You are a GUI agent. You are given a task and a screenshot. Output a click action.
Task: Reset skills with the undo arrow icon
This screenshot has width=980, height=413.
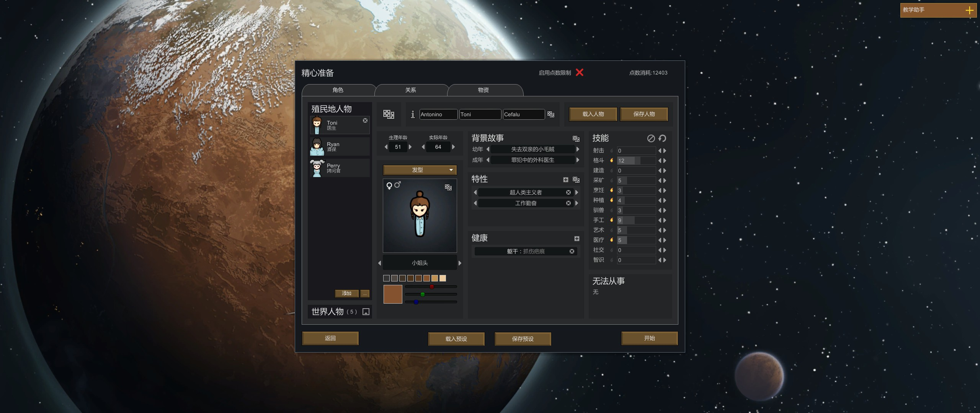tap(662, 138)
